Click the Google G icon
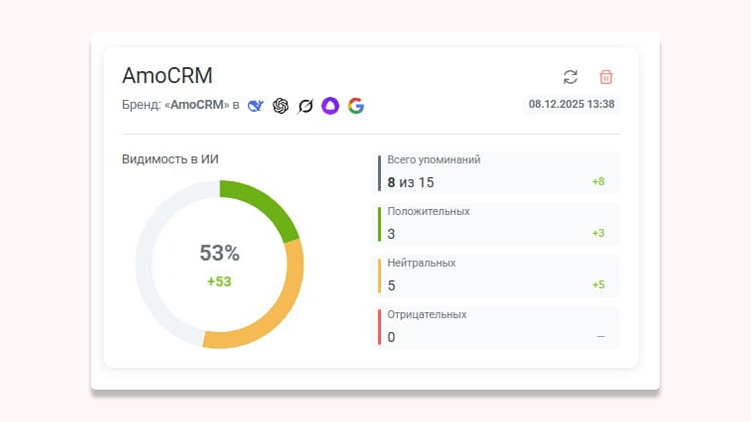 click(x=356, y=105)
